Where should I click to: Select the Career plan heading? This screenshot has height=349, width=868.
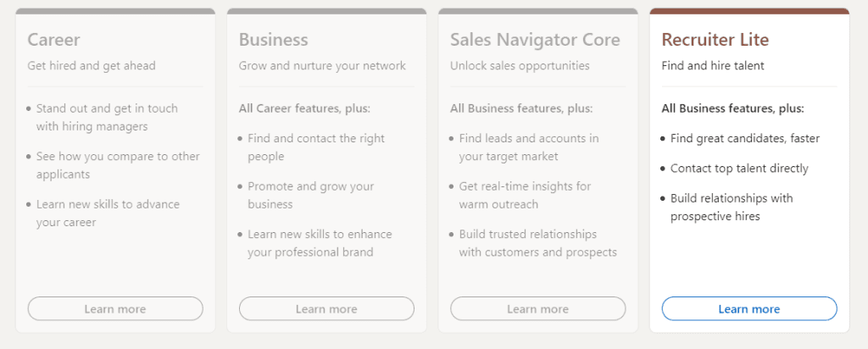tap(53, 40)
